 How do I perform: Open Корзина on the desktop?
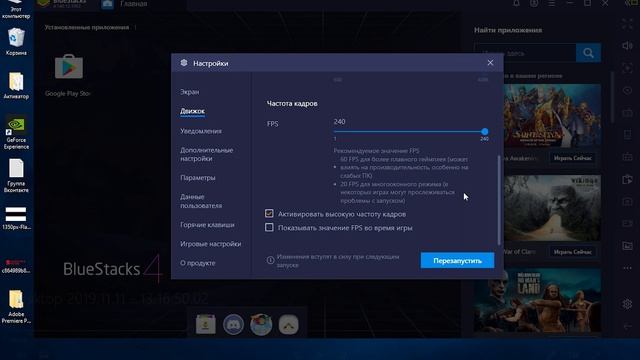tap(16, 42)
